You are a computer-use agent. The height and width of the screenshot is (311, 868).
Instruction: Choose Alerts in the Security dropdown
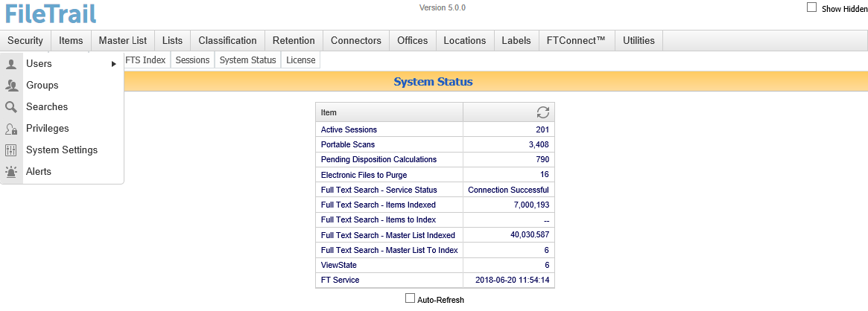pos(62,171)
